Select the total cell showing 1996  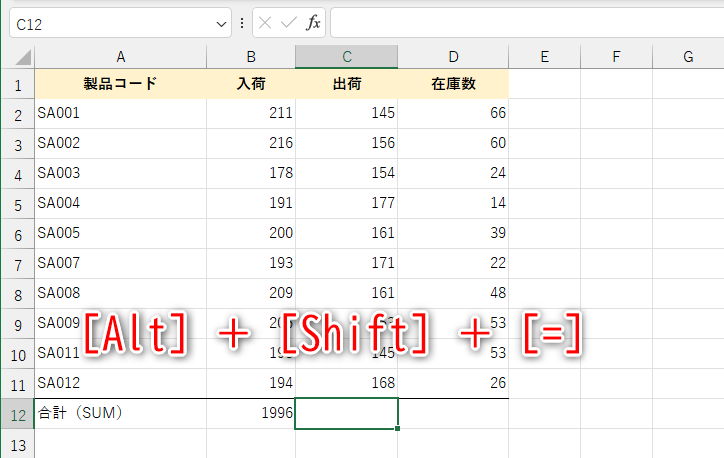pos(251,413)
